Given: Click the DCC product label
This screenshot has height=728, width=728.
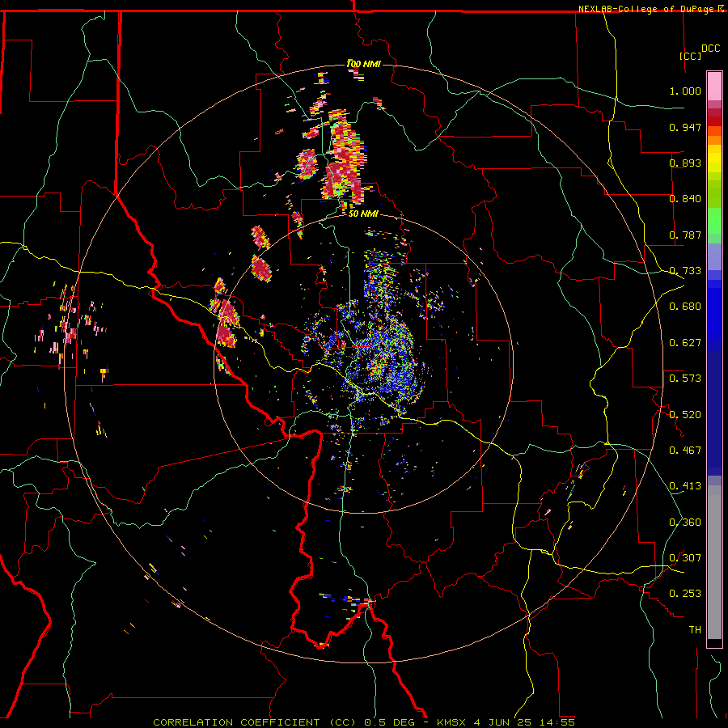Looking at the screenshot, I should click(x=710, y=48).
